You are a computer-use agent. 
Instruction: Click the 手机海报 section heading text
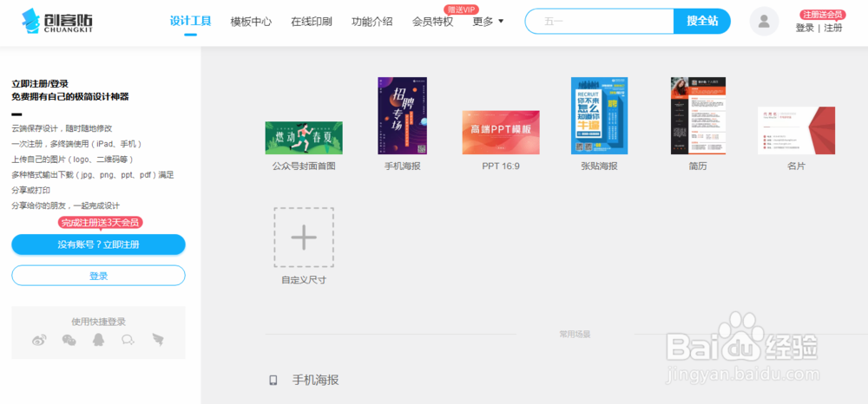[316, 381]
